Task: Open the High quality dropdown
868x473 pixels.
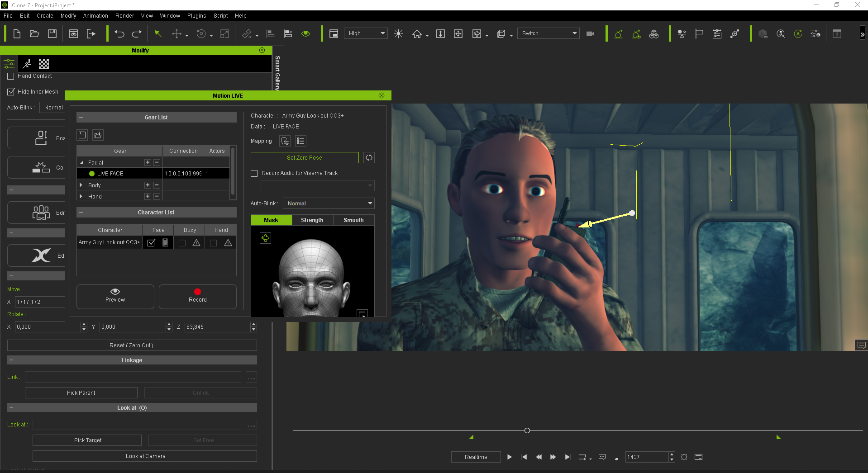Action: (366, 33)
